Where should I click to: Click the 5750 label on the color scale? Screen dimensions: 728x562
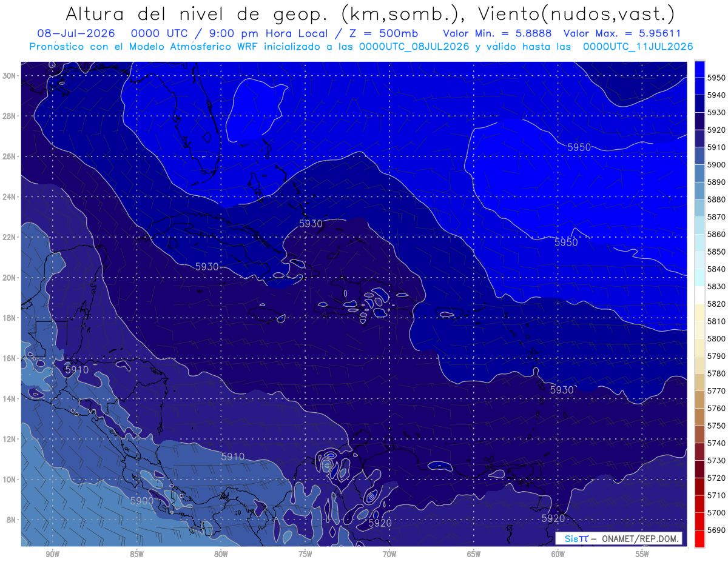pos(716,426)
